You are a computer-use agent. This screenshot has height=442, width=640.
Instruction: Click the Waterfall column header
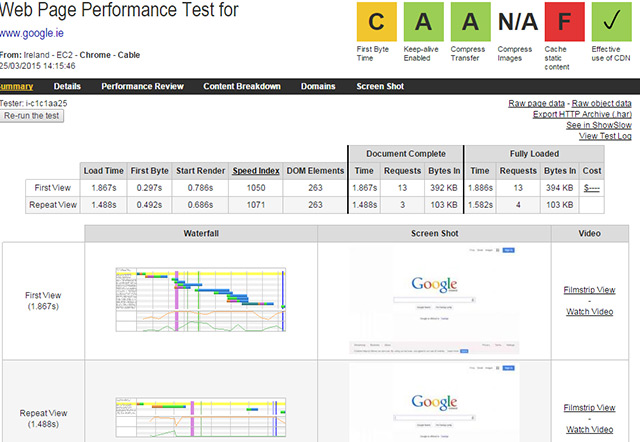pos(201,233)
